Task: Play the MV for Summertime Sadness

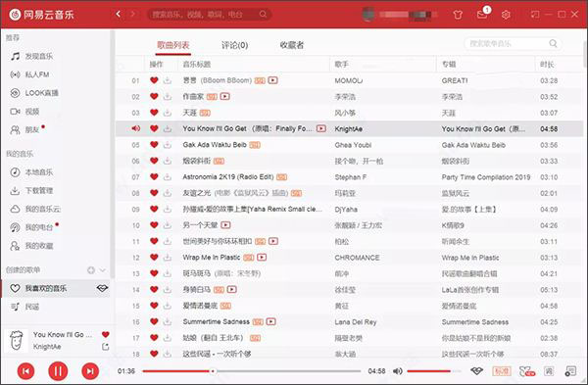Action: click(x=271, y=321)
